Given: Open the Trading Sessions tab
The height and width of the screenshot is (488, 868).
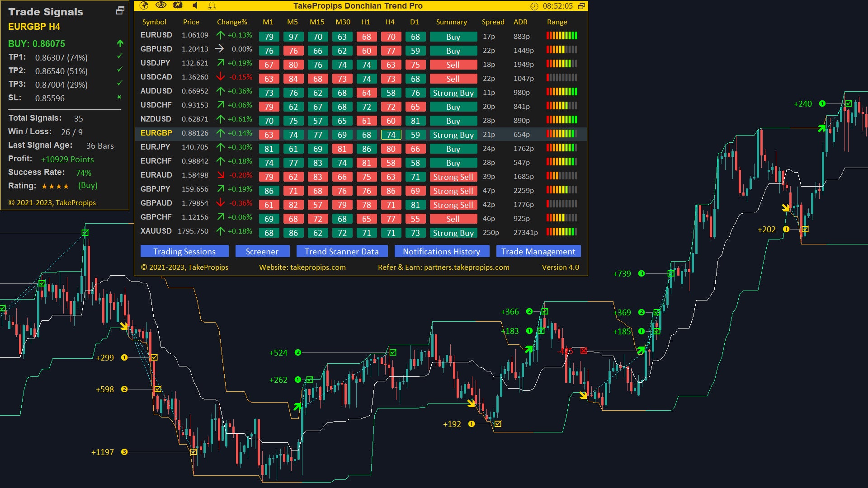Looking at the screenshot, I should pos(184,251).
